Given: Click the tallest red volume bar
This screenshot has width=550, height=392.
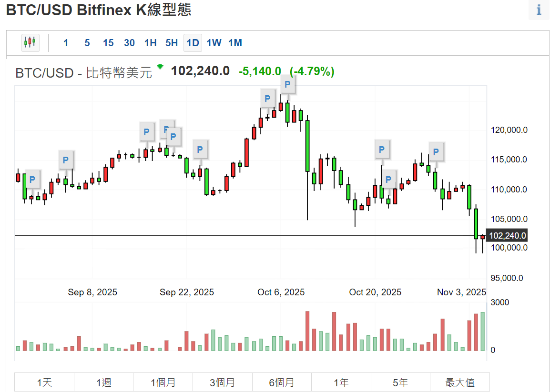Looking at the screenshot, I should (x=307, y=331).
